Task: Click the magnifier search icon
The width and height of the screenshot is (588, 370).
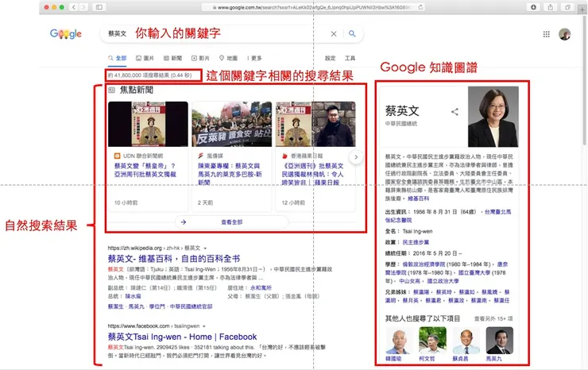Action: 352,33
